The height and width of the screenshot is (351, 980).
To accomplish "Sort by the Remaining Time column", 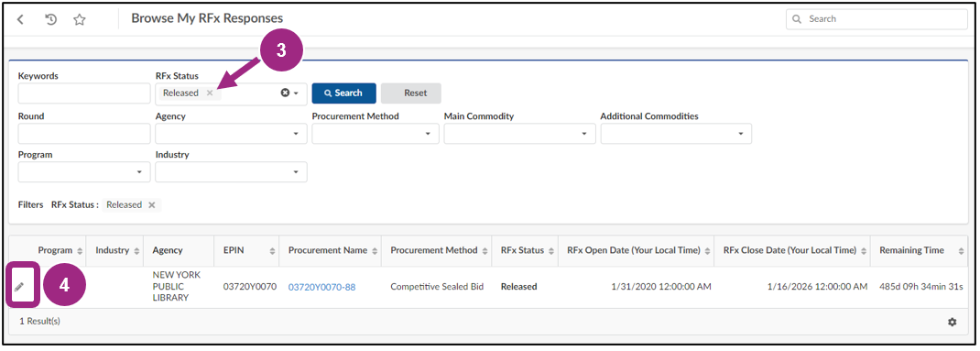I will pos(962,250).
